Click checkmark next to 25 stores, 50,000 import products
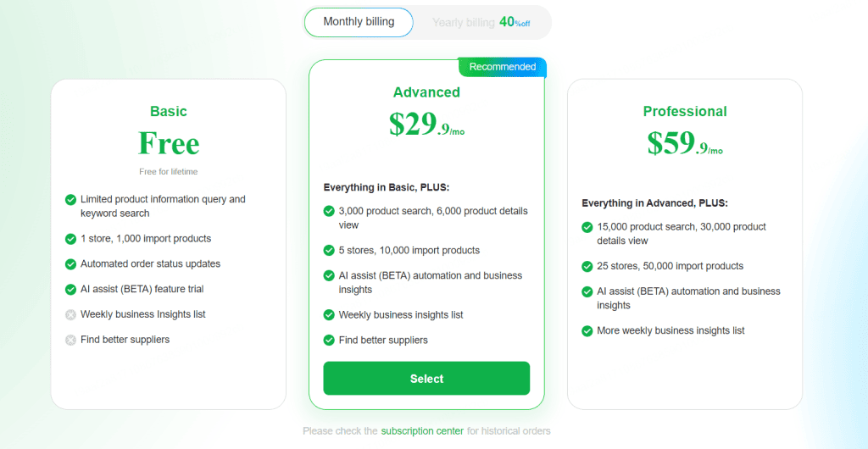The width and height of the screenshot is (868, 449). 587,267
